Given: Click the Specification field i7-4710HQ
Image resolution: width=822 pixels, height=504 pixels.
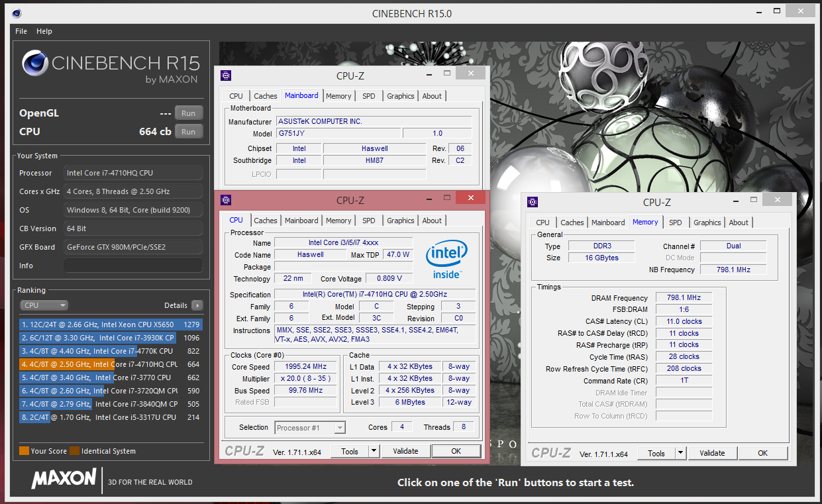Looking at the screenshot, I should coord(375,295).
